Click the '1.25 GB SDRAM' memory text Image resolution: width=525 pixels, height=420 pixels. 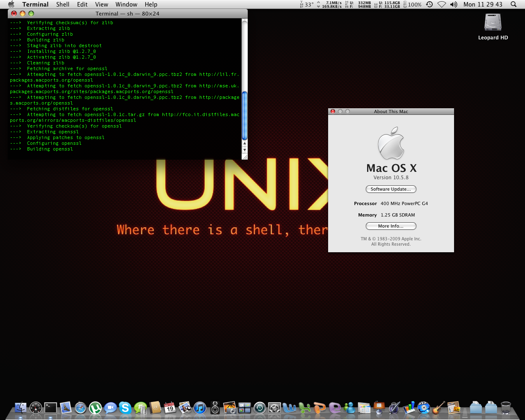[x=398, y=215]
